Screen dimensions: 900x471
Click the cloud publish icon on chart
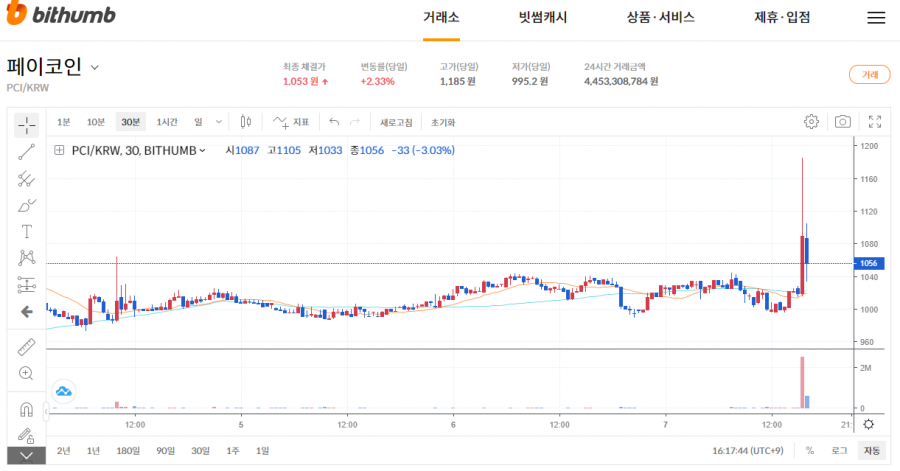pyautogui.click(x=64, y=391)
